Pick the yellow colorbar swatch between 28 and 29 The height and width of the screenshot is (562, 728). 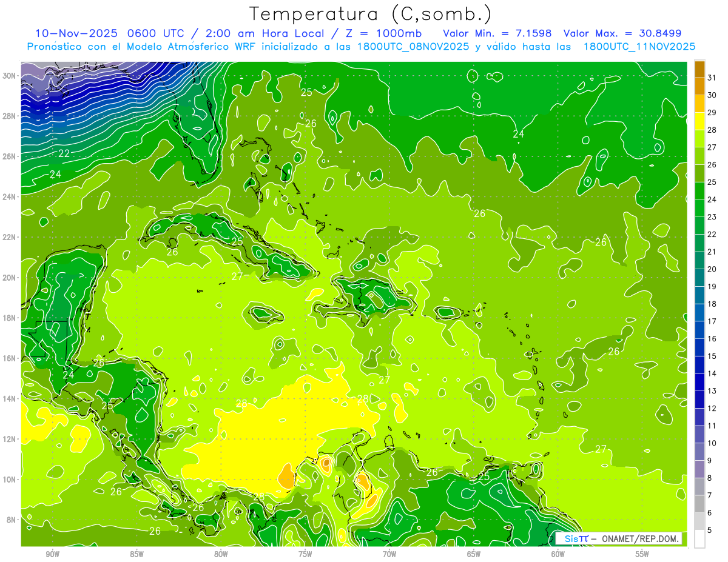click(x=699, y=121)
